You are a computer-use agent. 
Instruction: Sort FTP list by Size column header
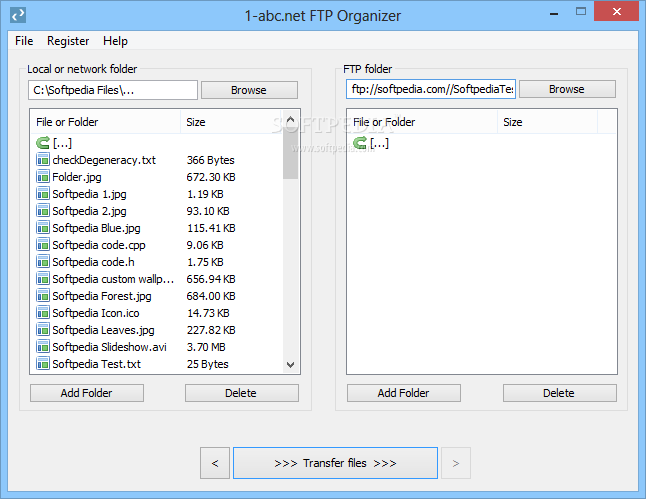coord(547,122)
